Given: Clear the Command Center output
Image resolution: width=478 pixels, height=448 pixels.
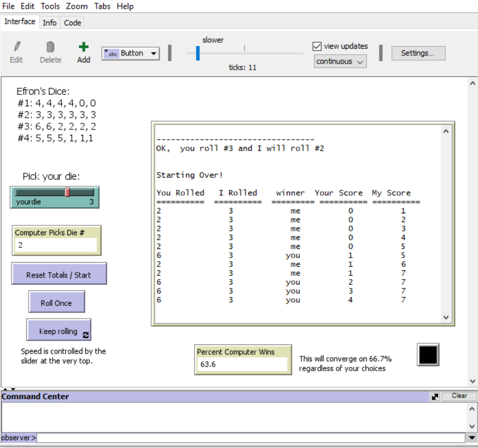Looking at the screenshot, I should click(459, 396).
